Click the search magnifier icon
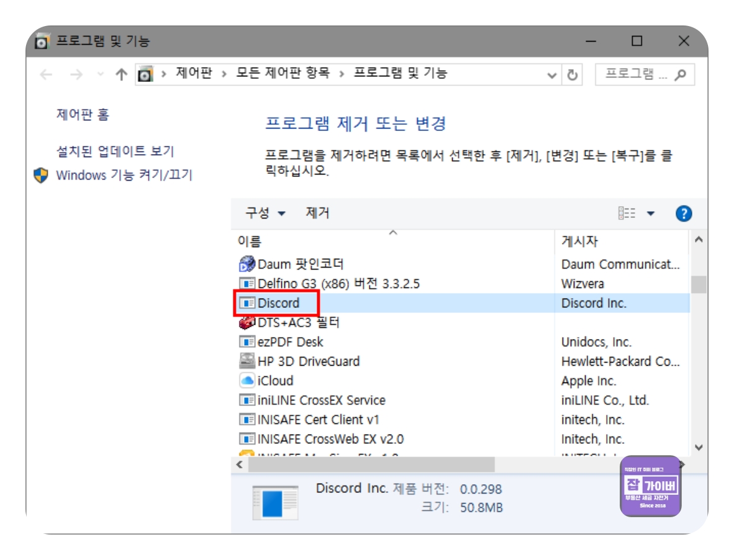The width and height of the screenshot is (734, 560). coord(680,75)
